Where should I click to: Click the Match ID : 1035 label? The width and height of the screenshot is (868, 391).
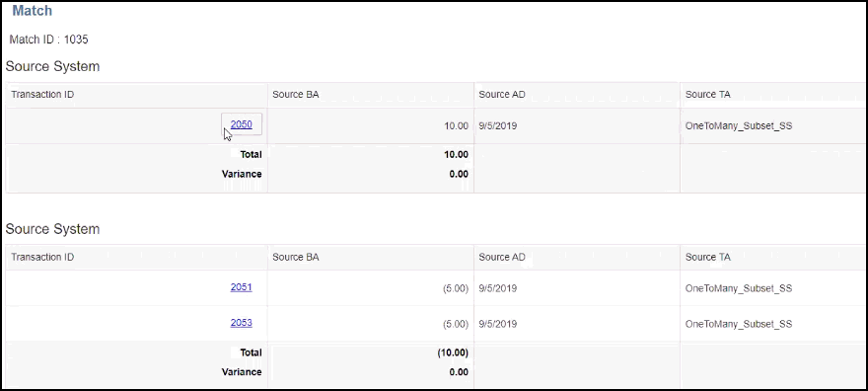(48, 39)
